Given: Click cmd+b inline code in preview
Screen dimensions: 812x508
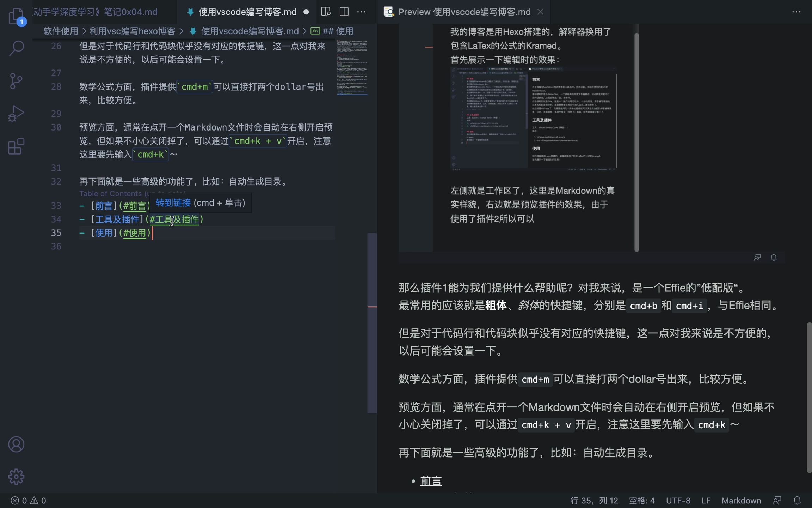Looking at the screenshot, I should (x=643, y=306).
